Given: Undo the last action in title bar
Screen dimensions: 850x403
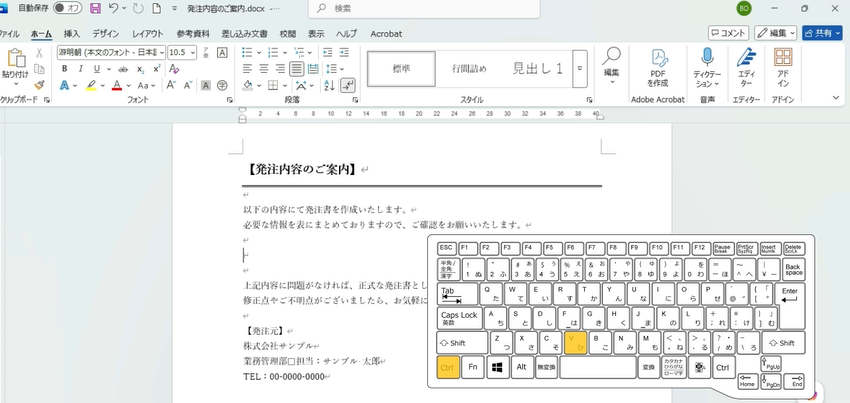Looking at the screenshot, I should 113,8.
